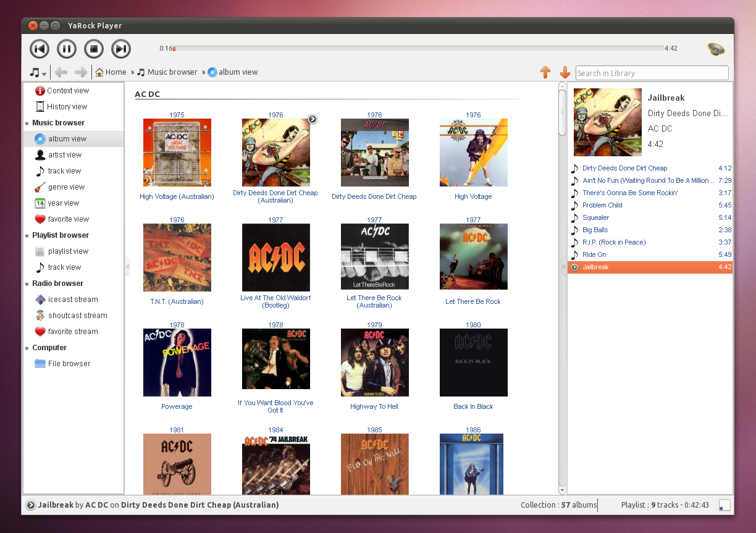Open T.N.T. (Australian) album
The image size is (756, 533).
177,258
